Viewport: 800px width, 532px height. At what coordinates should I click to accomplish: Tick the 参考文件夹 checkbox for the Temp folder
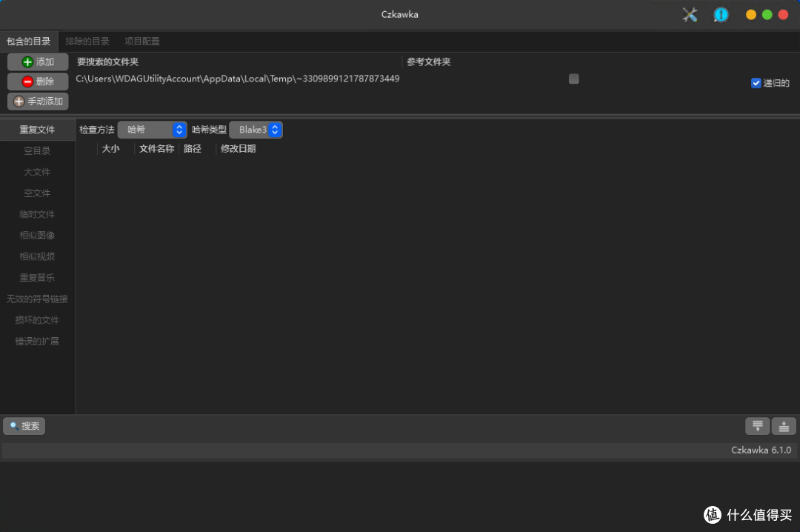point(573,79)
